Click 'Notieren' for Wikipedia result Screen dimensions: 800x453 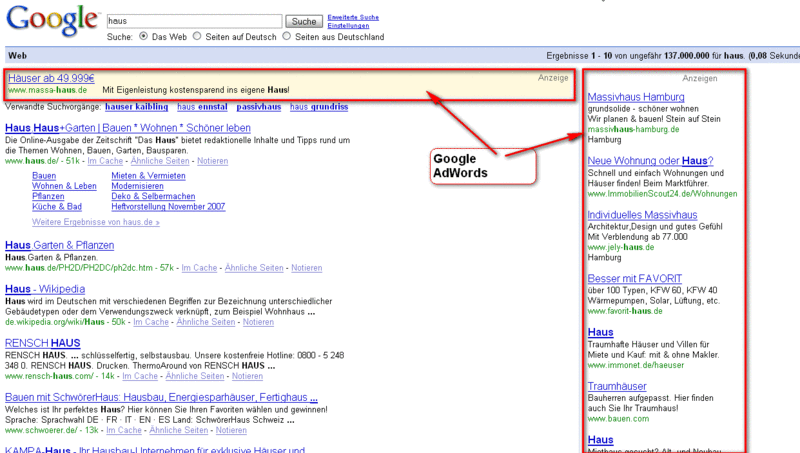pos(258,322)
